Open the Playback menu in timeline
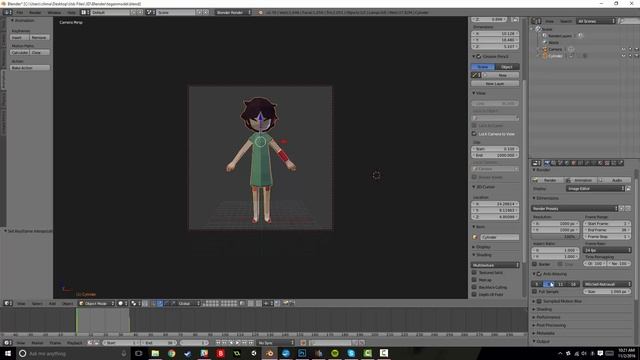Screen dimensions: 640x360 coord(74,343)
